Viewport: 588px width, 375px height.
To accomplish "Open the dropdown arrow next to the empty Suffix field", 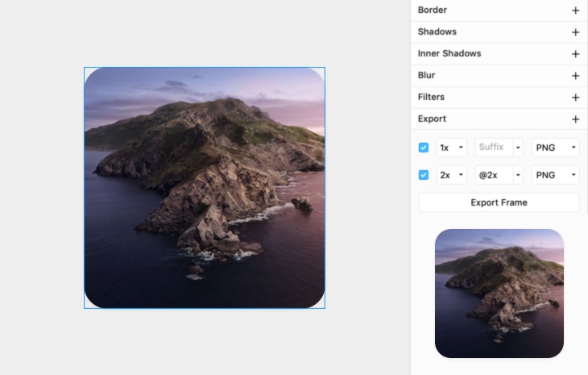I will click(517, 148).
